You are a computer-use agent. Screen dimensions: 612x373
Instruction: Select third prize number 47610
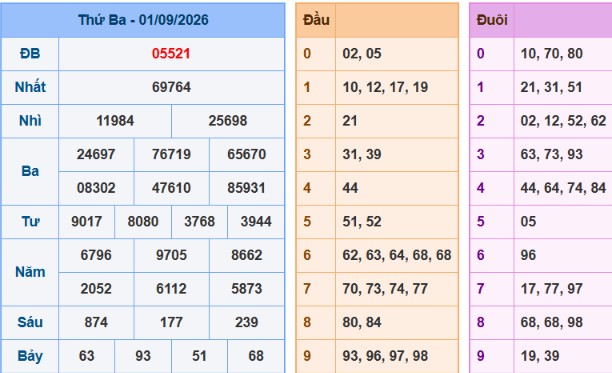171,188
